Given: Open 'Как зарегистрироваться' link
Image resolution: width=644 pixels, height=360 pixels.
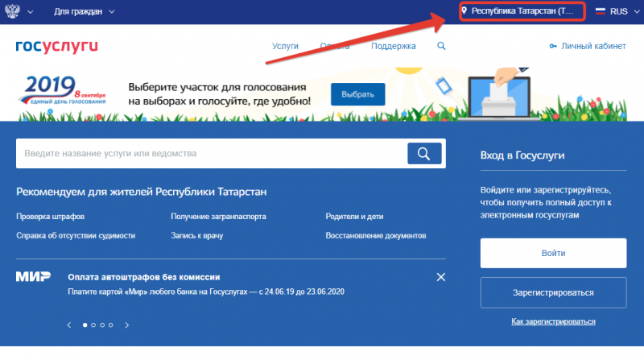Looking at the screenshot, I should (x=553, y=321).
